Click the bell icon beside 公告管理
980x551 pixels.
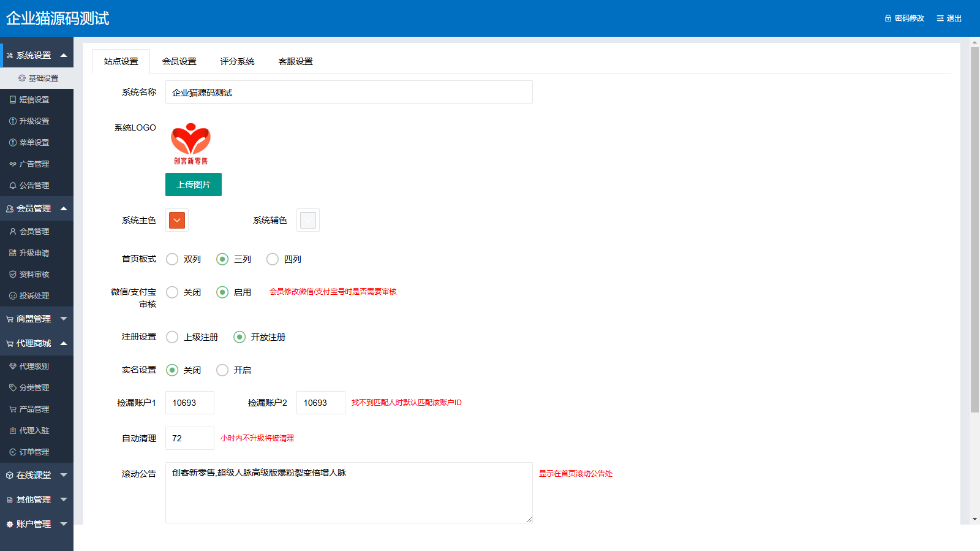click(13, 186)
